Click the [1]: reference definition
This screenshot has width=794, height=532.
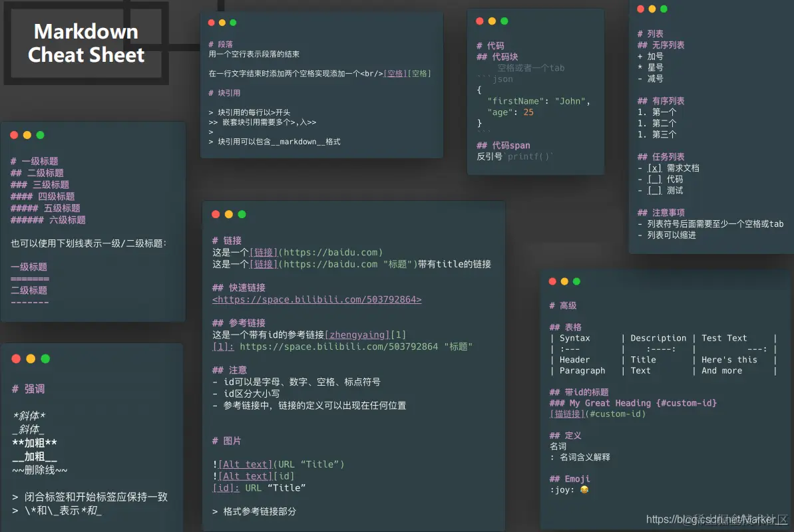click(224, 346)
